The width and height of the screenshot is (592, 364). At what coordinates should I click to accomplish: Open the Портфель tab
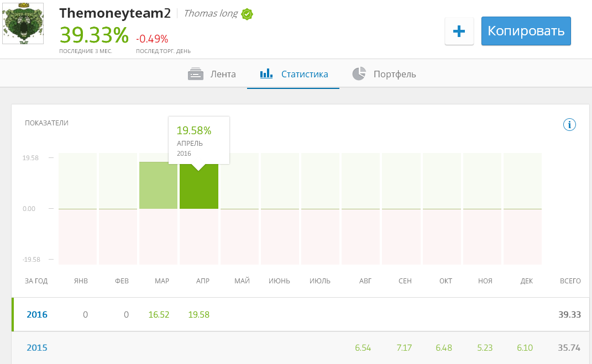pyautogui.click(x=394, y=74)
